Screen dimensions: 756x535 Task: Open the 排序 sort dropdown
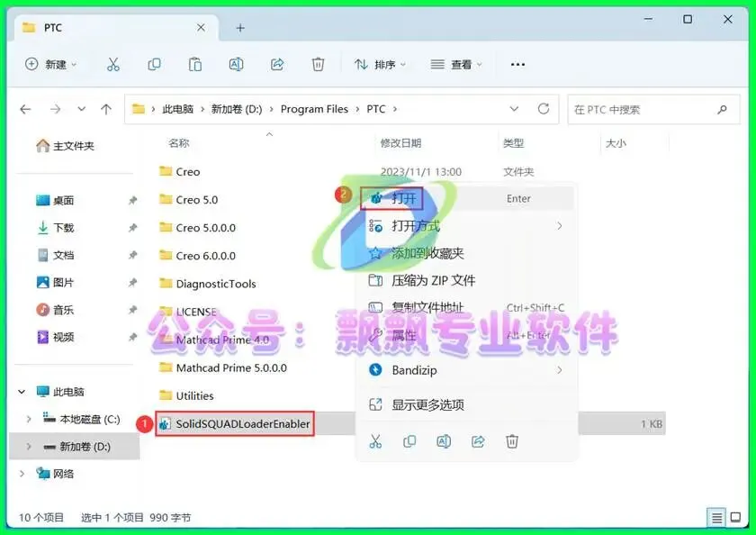(x=381, y=64)
